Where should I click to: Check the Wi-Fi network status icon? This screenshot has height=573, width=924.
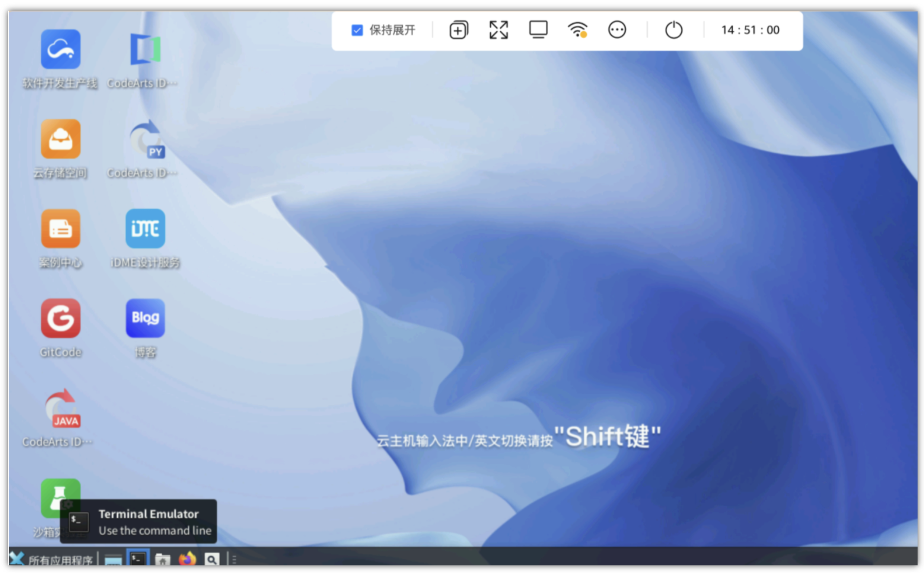pyautogui.click(x=577, y=29)
